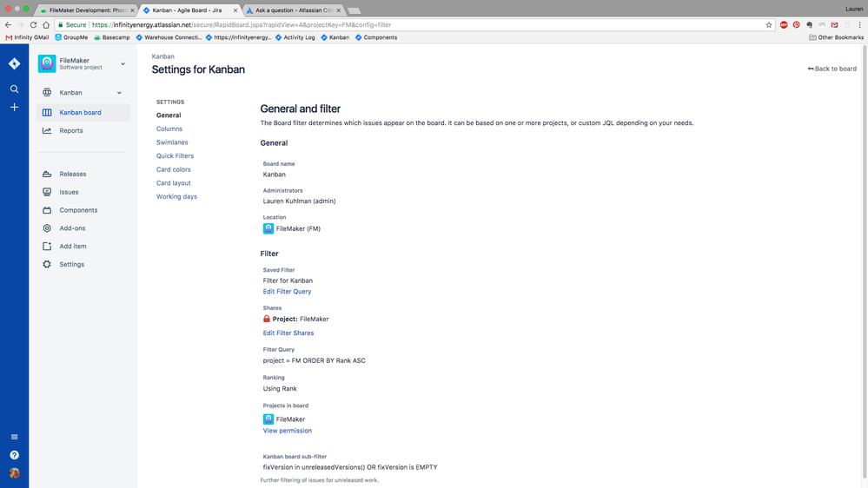
Task: Switch to the FileMaker Development browser tab
Action: (x=88, y=10)
